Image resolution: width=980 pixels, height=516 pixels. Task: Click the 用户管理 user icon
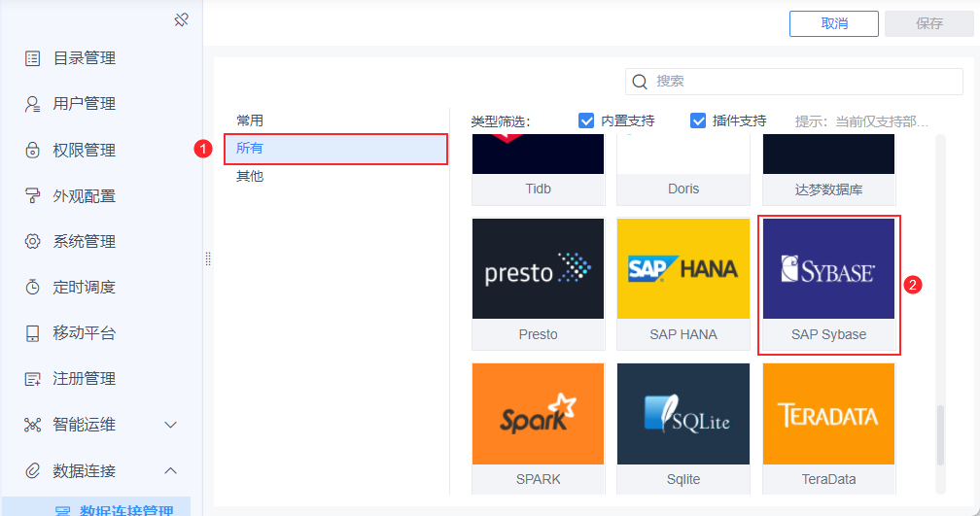point(32,104)
